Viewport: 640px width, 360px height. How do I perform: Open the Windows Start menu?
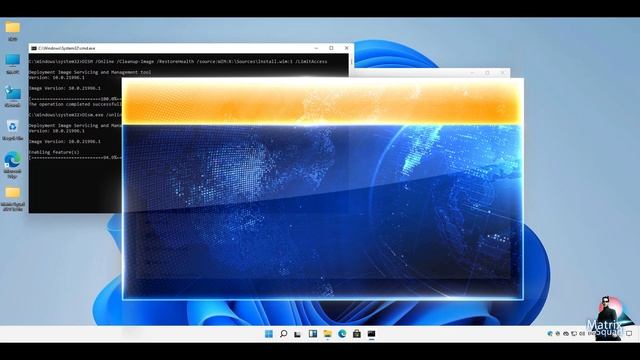coord(269,334)
